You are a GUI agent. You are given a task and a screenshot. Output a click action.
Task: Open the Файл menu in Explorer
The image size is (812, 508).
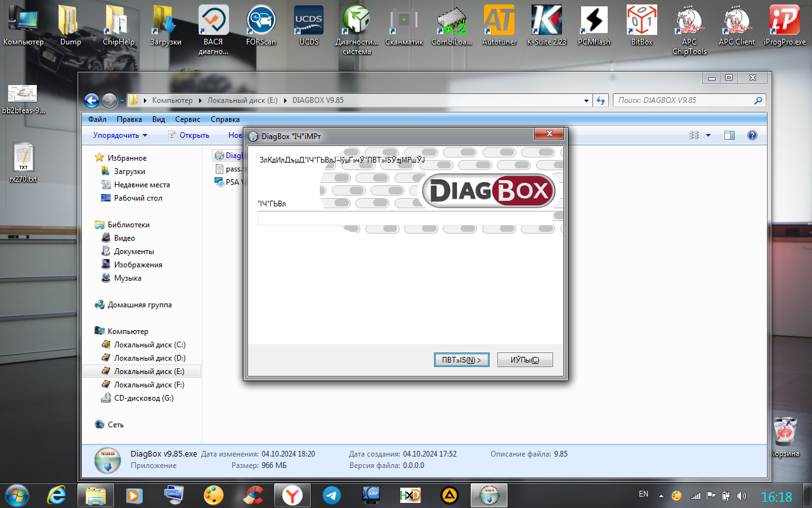tap(97, 119)
